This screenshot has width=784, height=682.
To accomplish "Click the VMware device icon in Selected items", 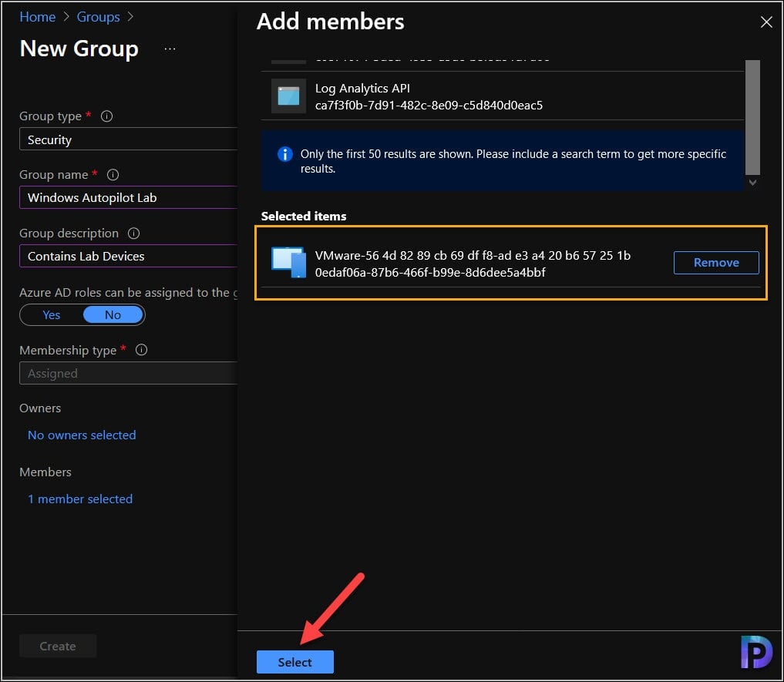I will coord(288,263).
